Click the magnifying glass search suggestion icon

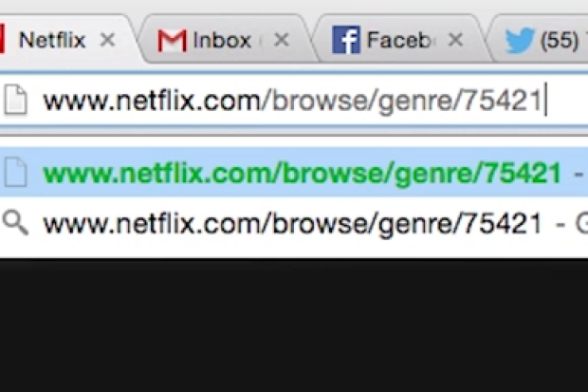tap(15, 223)
